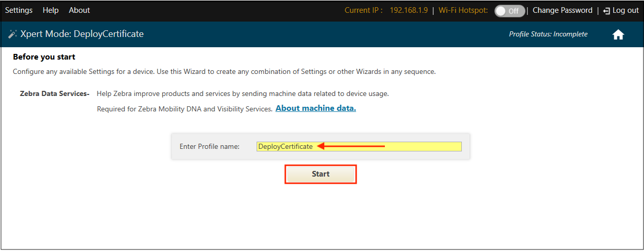Open the Help menu
Image resolution: width=644 pixels, height=251 pixels.
(x=51, y=10)
